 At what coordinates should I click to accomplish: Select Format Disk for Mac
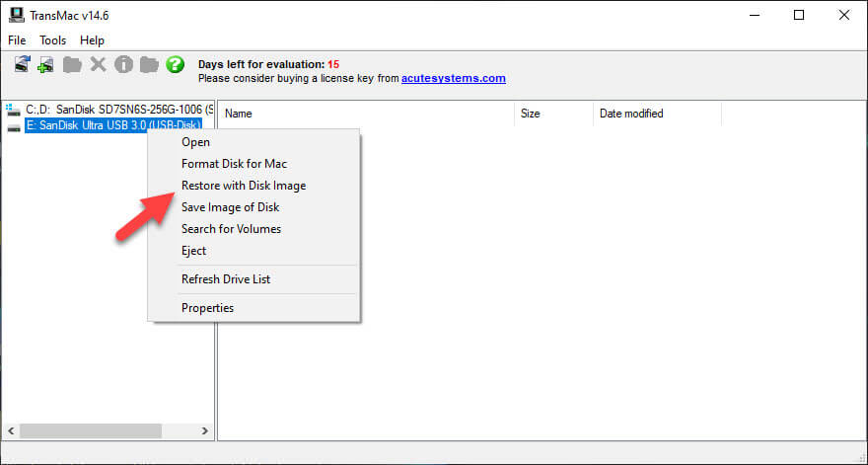(234, 164)
